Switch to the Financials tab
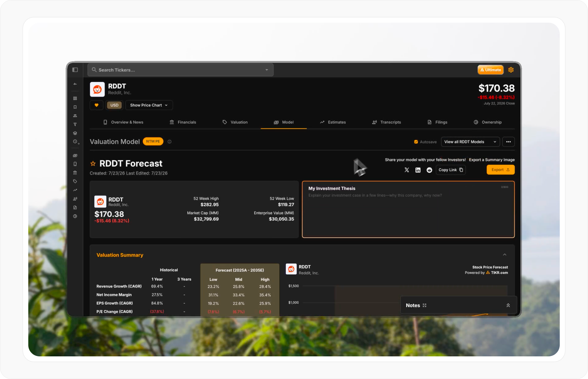Image resolution: width=588 pixels, height=379 pixels. [x=183, y=122]
